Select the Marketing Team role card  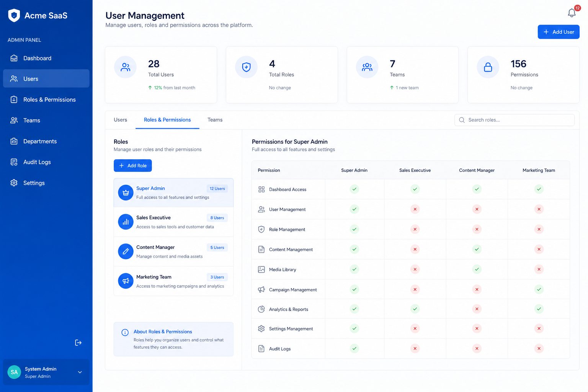coord(173,281)
